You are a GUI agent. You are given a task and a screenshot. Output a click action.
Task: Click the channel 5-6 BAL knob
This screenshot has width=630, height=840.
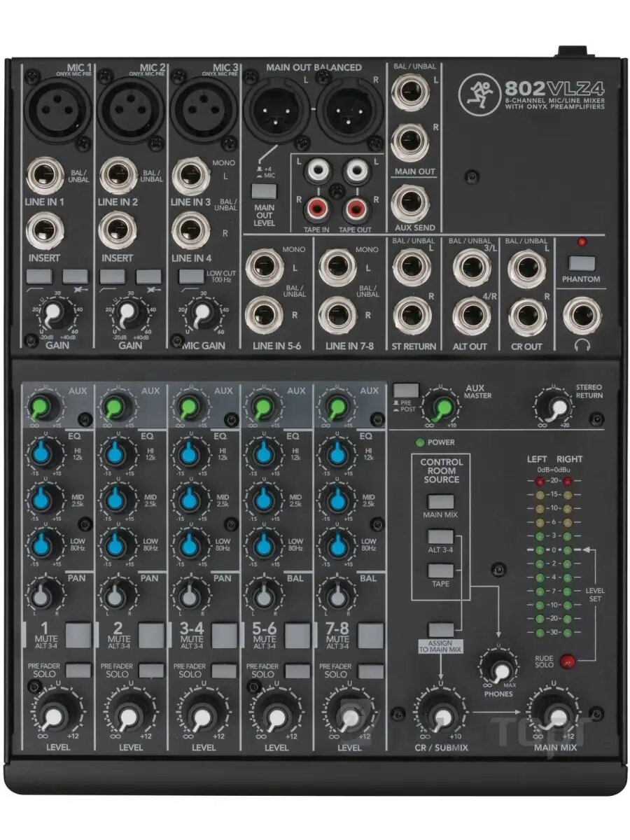[x=262, y=595]
